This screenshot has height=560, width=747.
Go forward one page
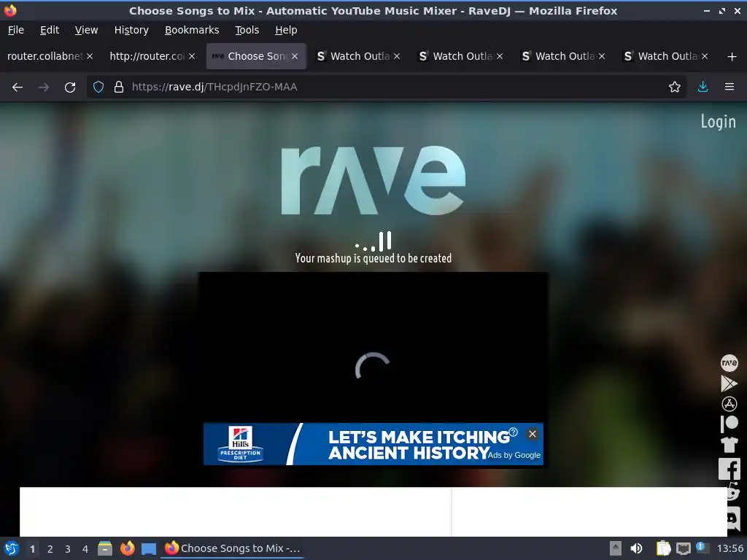coord(44,87)
